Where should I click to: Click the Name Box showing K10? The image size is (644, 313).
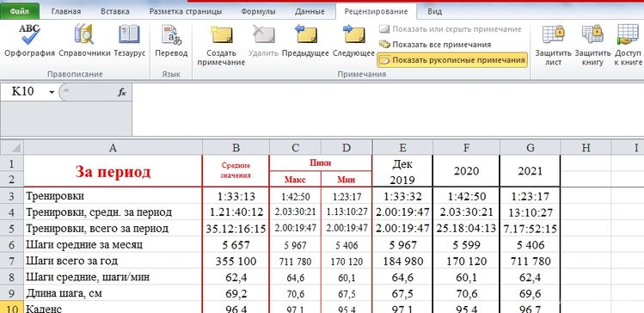pyautogui.click(x=24, y=92)
